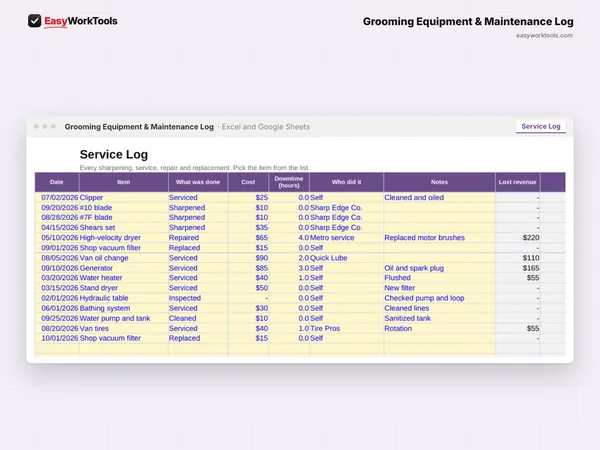This screenshot has width=600, height=450.
Task: Click the $220 lost revenue cell
Action: pyautogui.click(x=518, y=238)
